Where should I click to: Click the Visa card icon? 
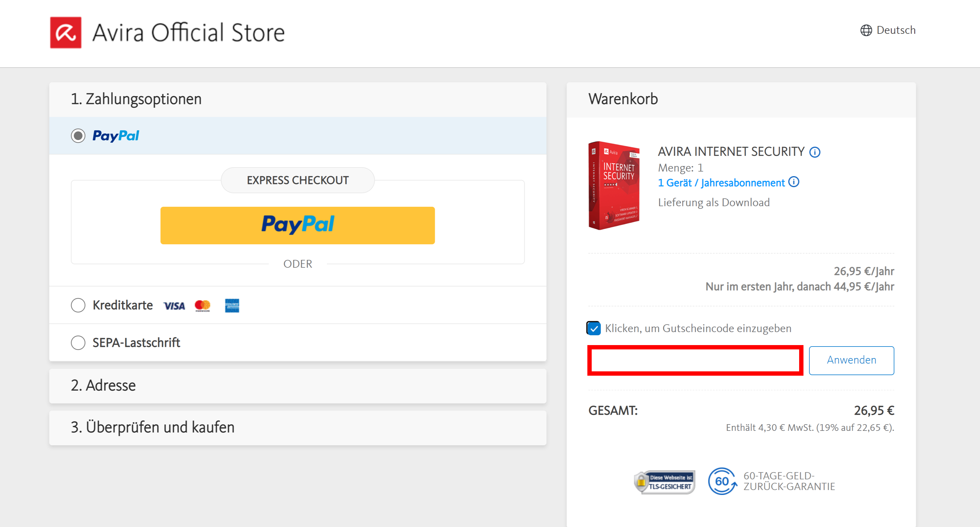point(174,306)
